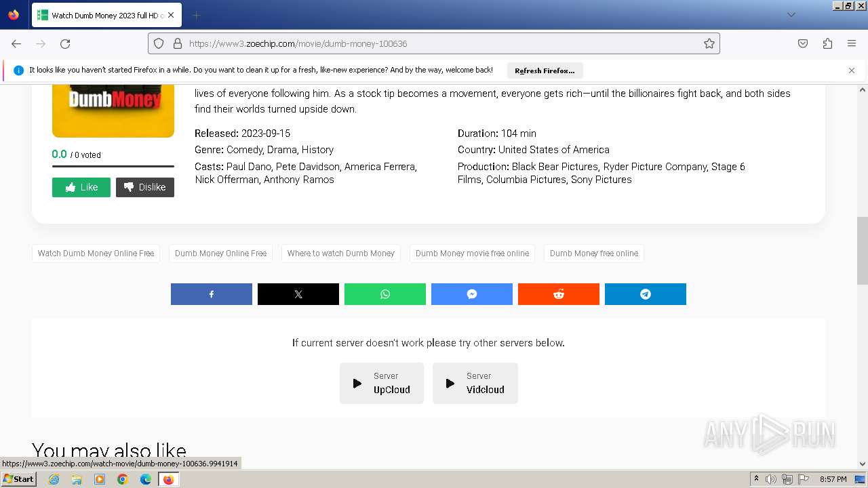Share on Facebook via the share button
This screenshot has height=488, width=868.
(x=212, y=294)
